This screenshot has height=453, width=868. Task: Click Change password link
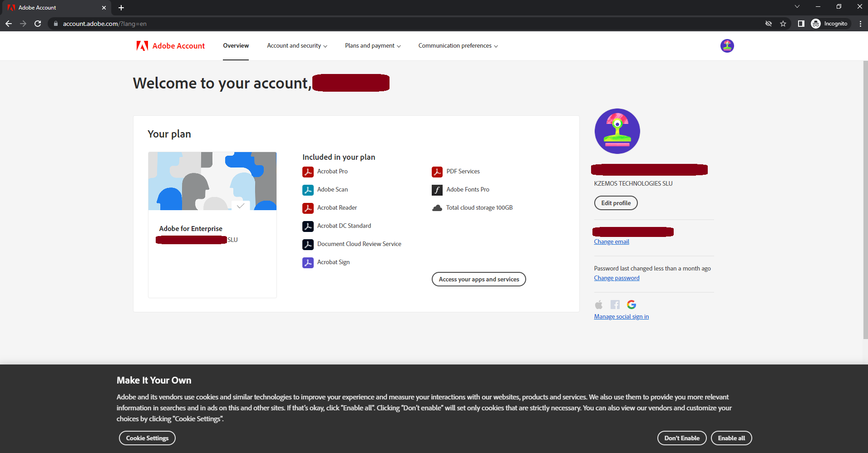[x=616, y=277]
